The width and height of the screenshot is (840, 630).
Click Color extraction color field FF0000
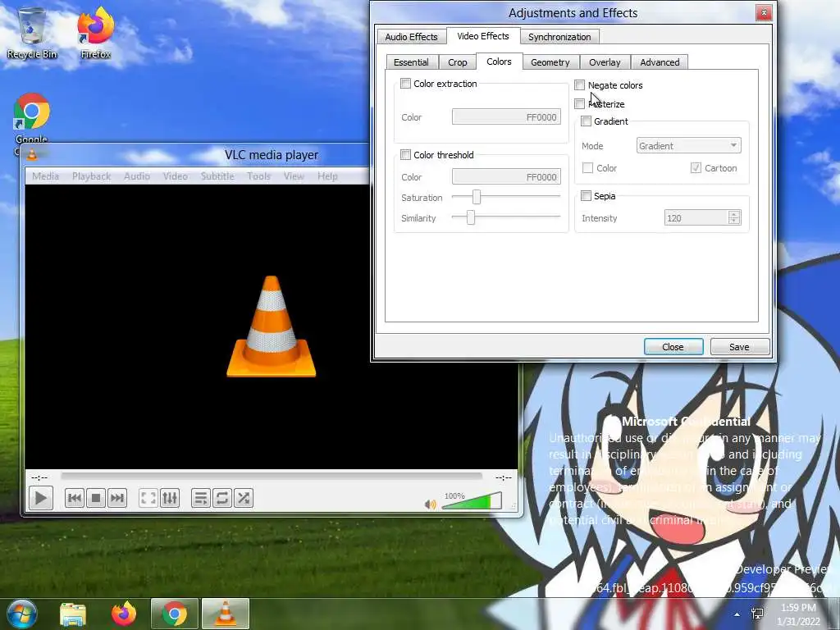click(x=506, y=116)
